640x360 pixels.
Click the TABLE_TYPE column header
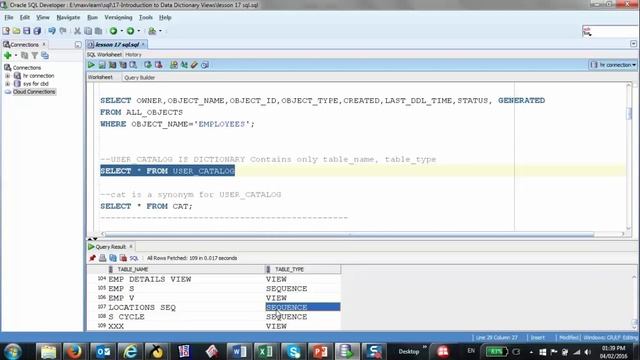302,269
